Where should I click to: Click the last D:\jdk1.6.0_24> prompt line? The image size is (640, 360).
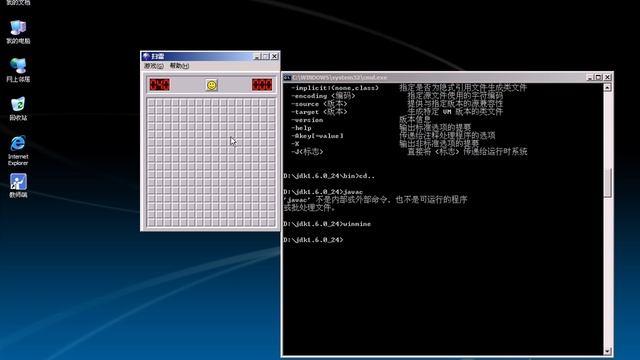313,240
